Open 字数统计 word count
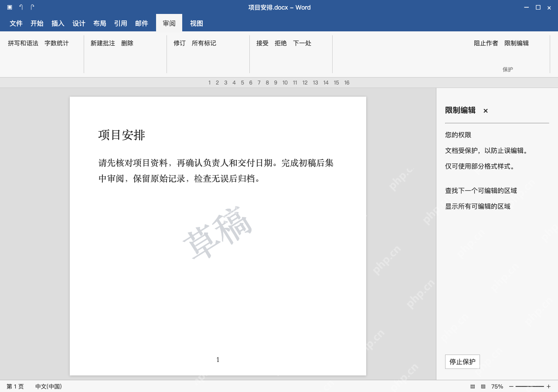 (57, 43)
